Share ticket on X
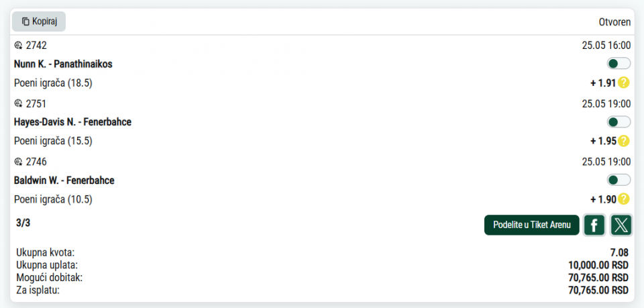This screenshot has width=644, height=308. point(621,225)
